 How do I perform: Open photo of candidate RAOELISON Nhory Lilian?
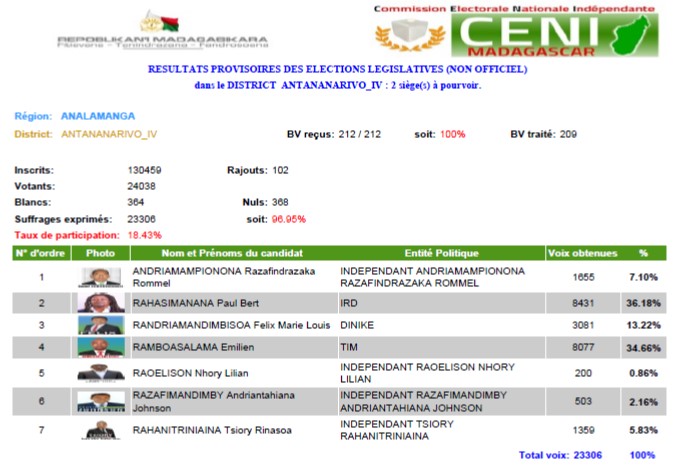click(101, 373)
